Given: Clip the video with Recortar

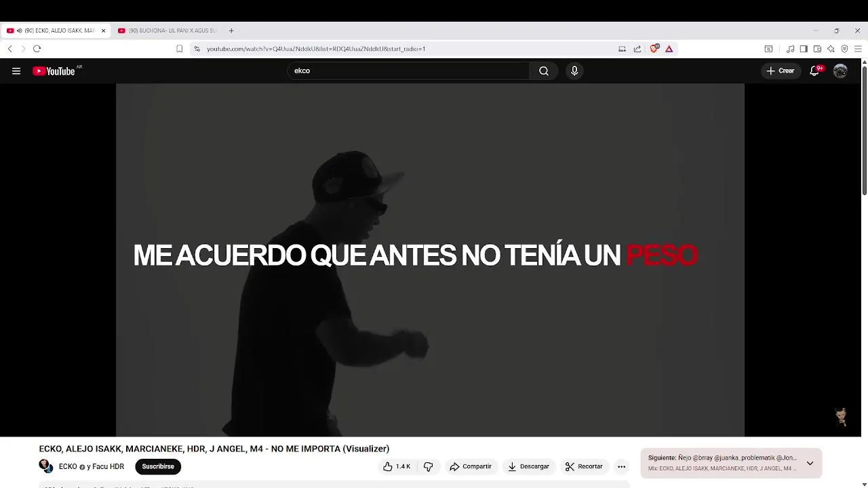Looking at the screenshot, I should [x=584, y=466].
